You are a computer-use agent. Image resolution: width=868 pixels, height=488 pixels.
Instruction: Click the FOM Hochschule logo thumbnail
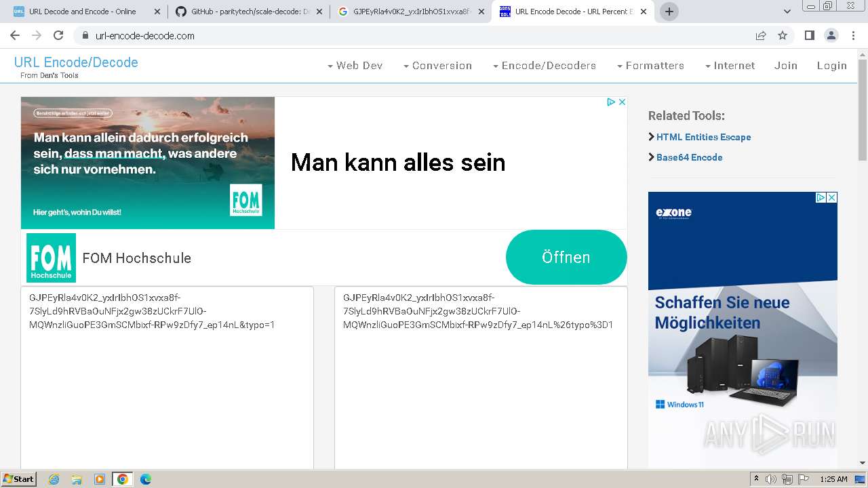click(x=52, y=258)
